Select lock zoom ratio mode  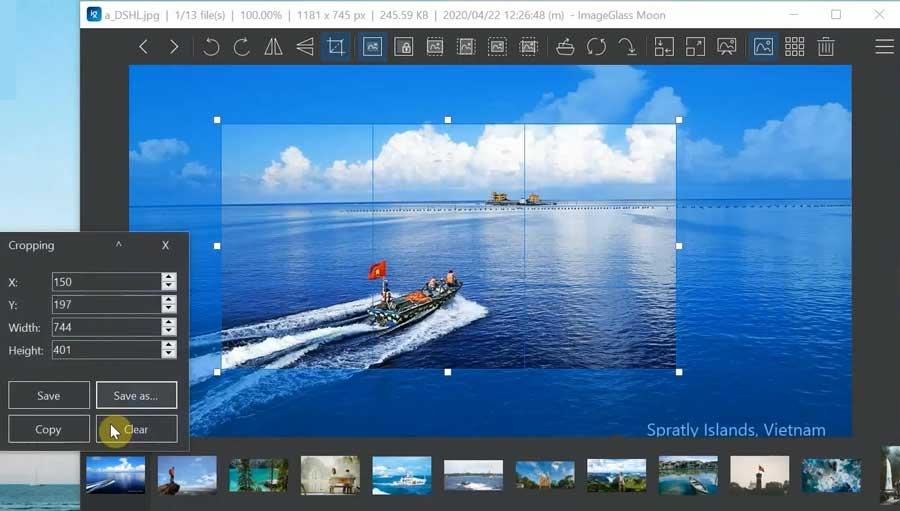point(404,47)
